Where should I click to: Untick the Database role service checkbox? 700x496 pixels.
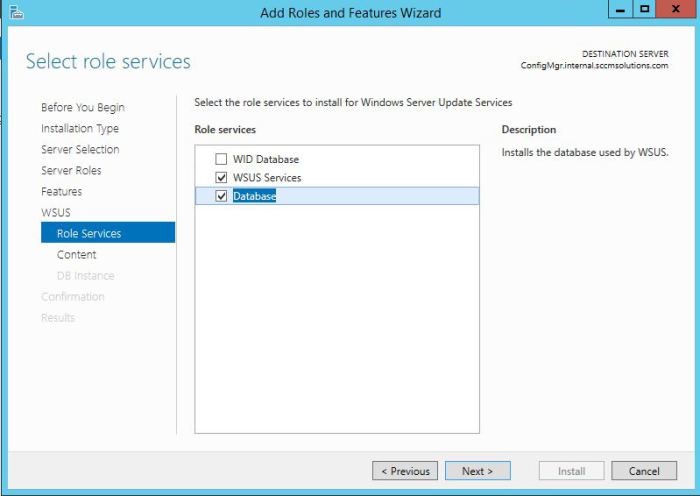coord(221,196)
